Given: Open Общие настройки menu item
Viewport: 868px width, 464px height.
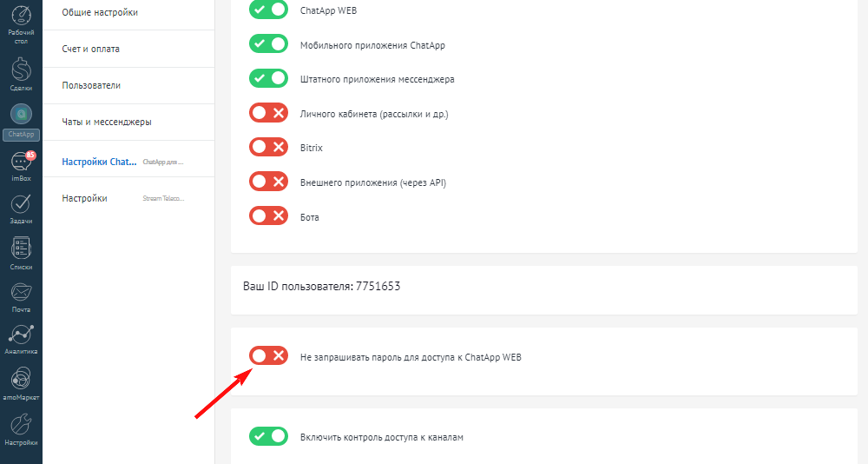Looking at the screenshot, I should 100,12.
